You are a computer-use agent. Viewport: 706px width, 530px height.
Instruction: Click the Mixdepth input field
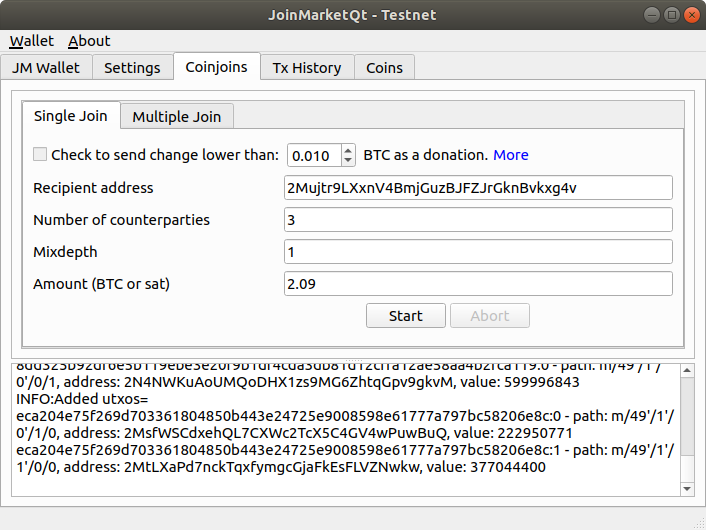[478, 252]
